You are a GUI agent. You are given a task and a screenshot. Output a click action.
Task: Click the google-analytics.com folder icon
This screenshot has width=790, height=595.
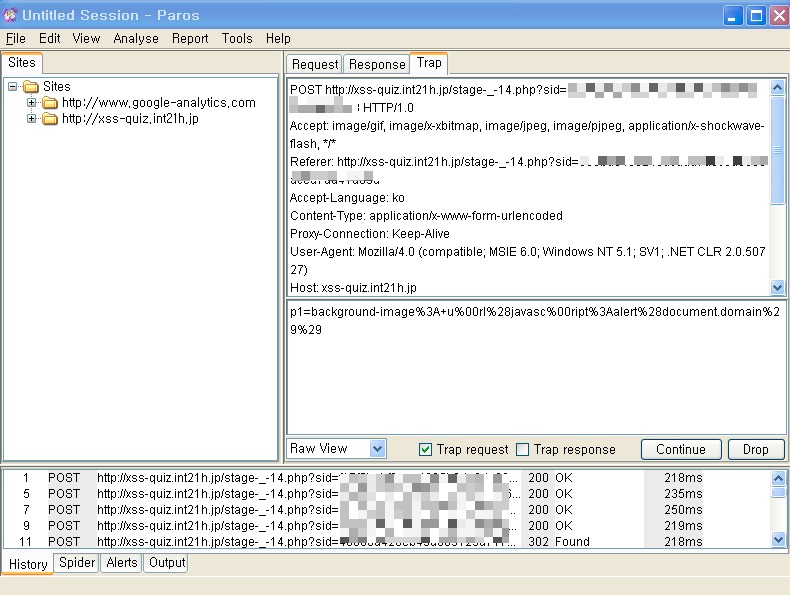tap(50, 103)
